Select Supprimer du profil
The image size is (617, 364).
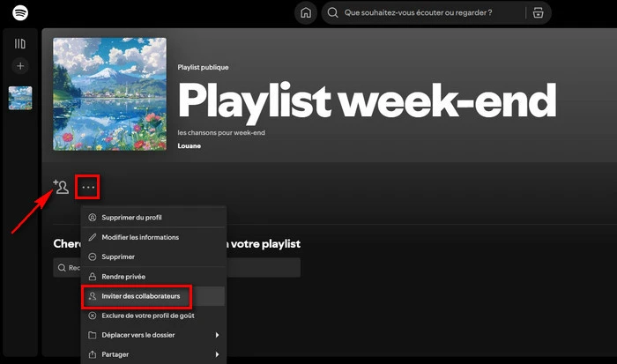pos(130,218)
